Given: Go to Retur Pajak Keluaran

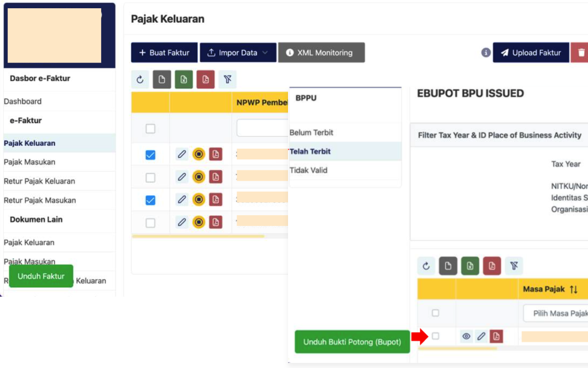Looking at the screenshot, I should click(40, 181).
